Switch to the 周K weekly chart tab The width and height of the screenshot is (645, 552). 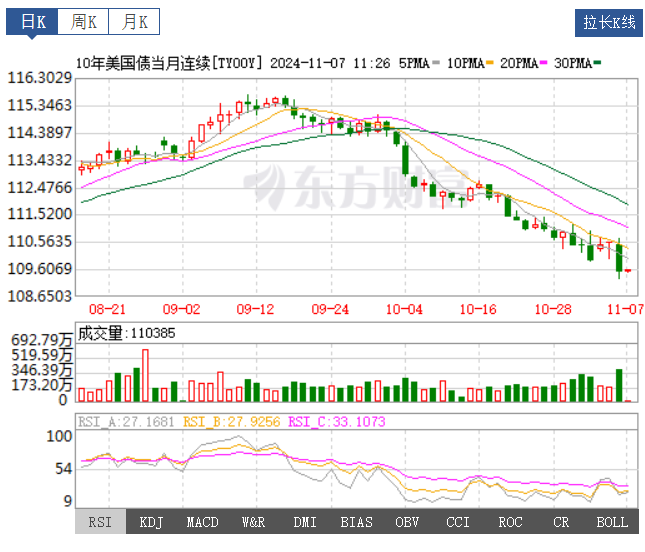[84, 21]
